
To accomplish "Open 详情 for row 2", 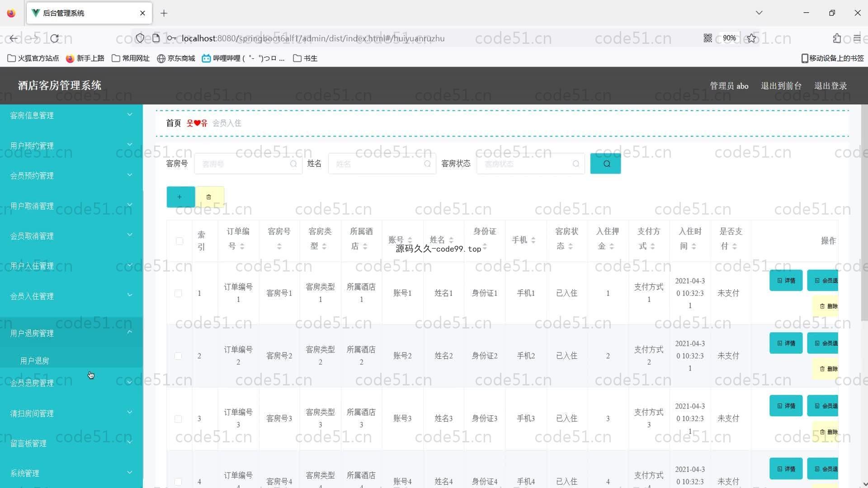I will pyautogui.click(x=786, y=343).
